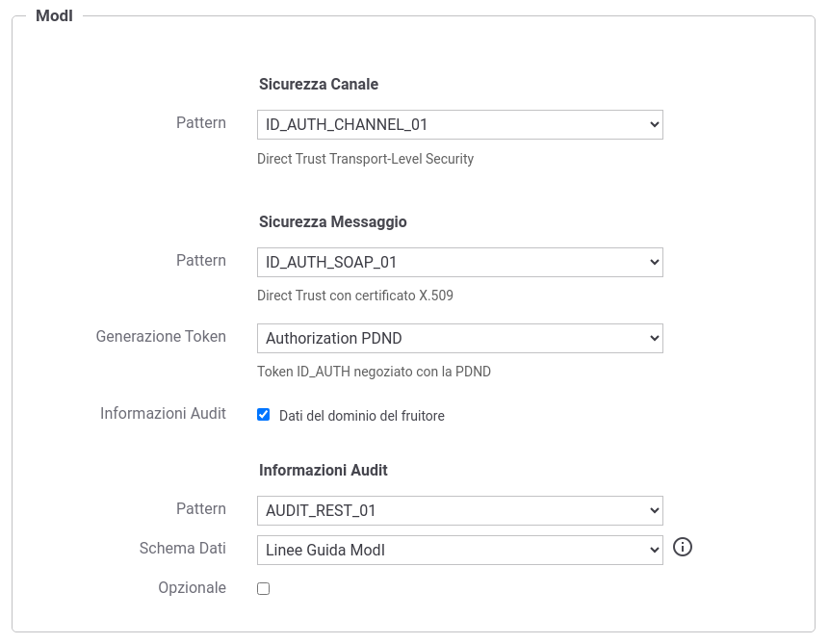This screenshot has height=644, width=829.
Task: Click the Informazioni Audit bold heading
Action: coord(324,470)
